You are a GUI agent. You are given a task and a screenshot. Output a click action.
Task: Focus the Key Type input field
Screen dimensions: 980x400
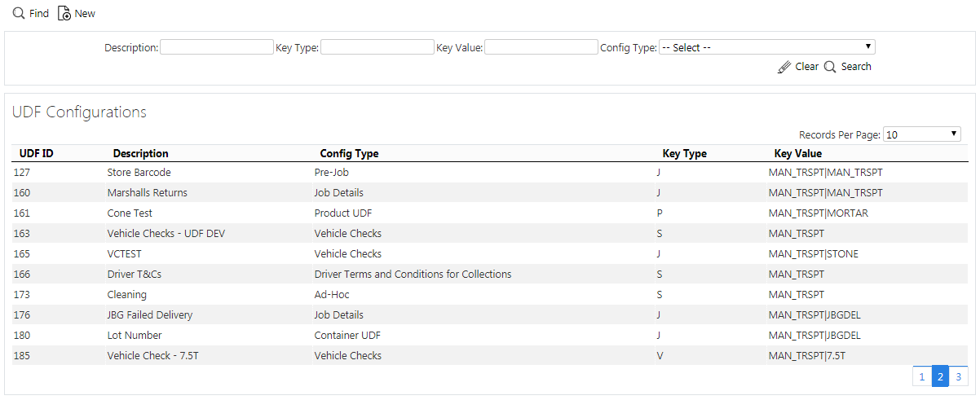click(x=377, y=47)
